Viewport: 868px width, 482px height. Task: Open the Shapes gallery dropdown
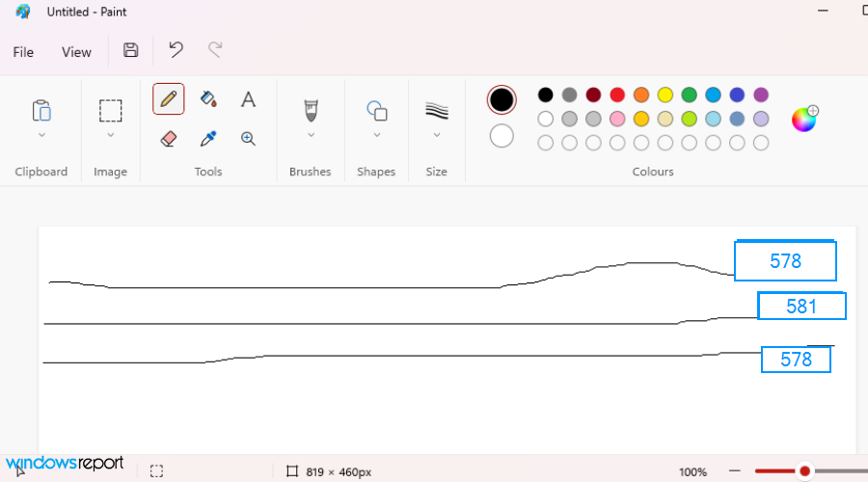coord(376,135)
